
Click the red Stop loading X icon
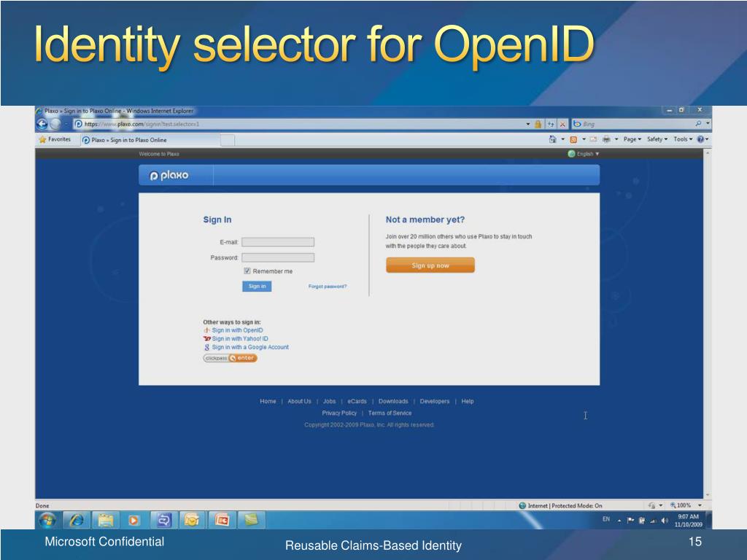pyautogui.click(x=562, y=124)
